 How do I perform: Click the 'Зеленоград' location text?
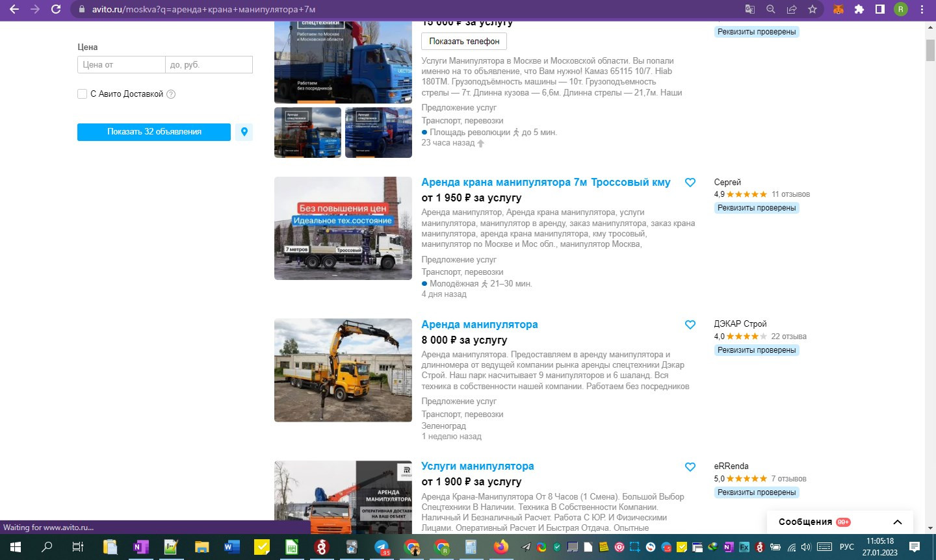[x=444, y=426]
